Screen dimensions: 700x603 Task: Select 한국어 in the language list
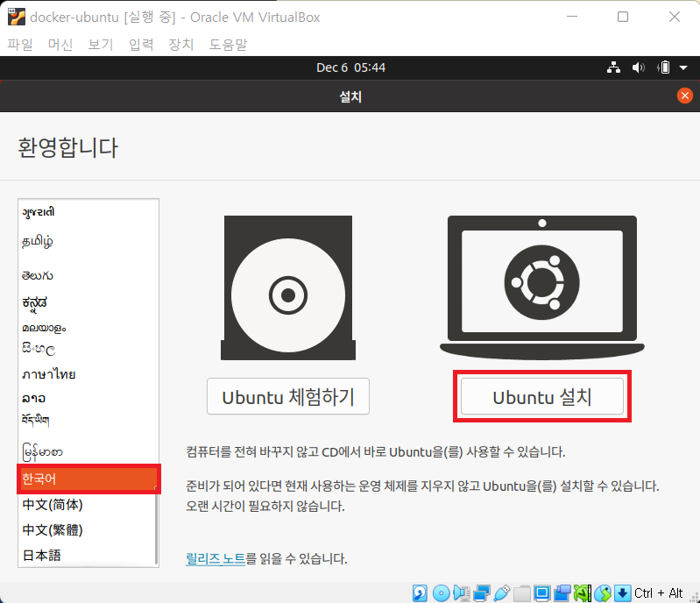(88, 479)
